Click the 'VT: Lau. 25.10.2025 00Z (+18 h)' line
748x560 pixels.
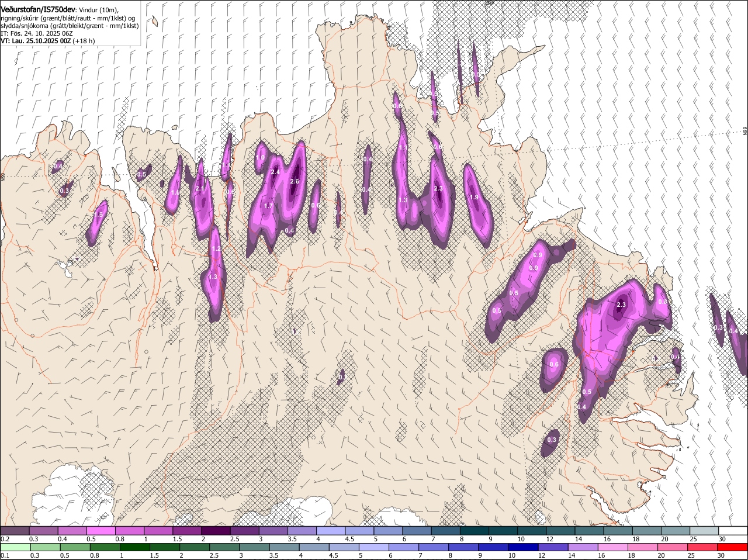click(48, 41)
